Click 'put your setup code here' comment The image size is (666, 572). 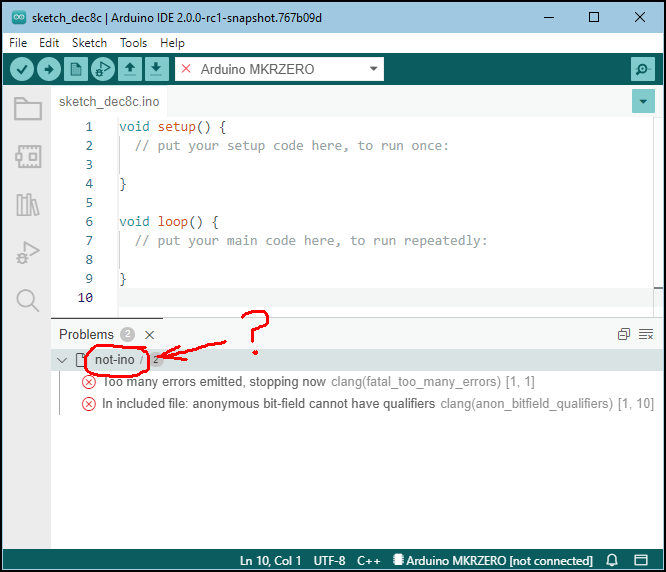tap(291, 146)
